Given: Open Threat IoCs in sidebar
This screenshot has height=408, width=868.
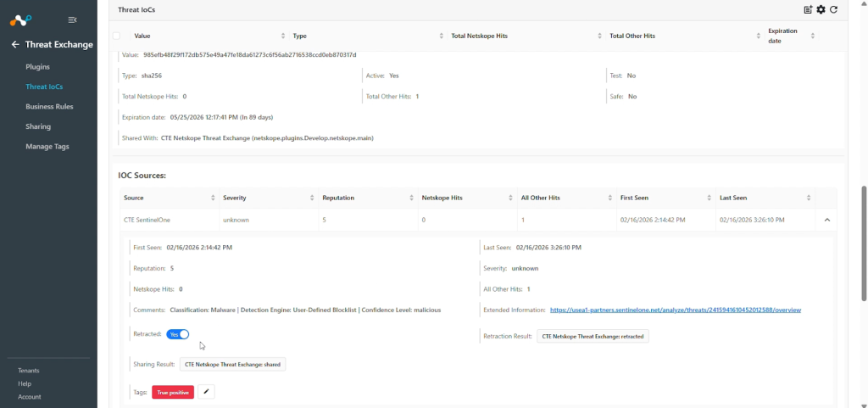Looking at the screenshot, I should tap(44, 87).
